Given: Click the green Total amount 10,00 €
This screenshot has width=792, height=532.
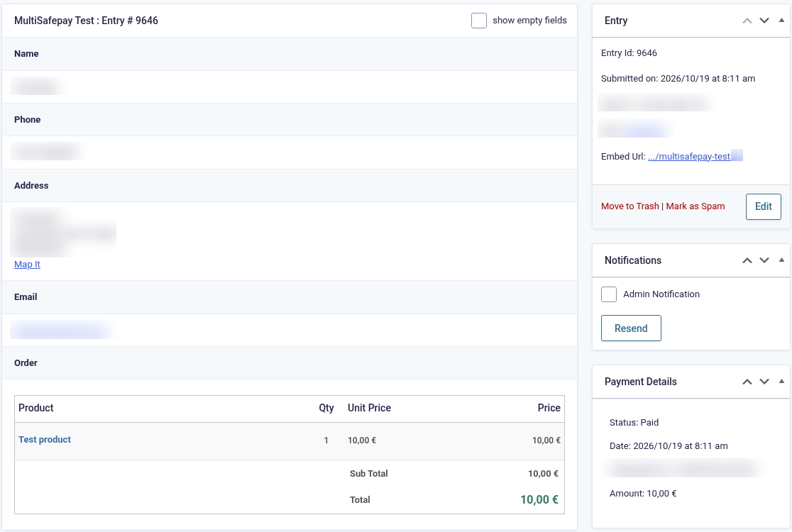Looking at the screenshot, I should (539, 499).
